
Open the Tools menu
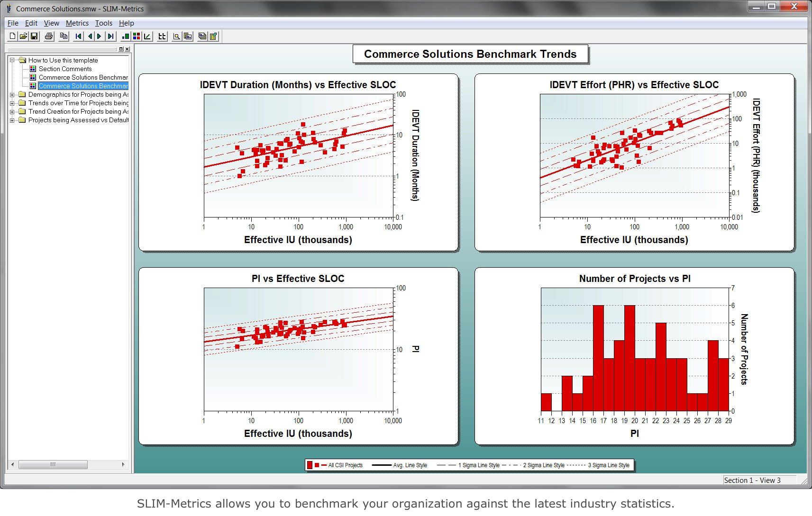point(104,23)
